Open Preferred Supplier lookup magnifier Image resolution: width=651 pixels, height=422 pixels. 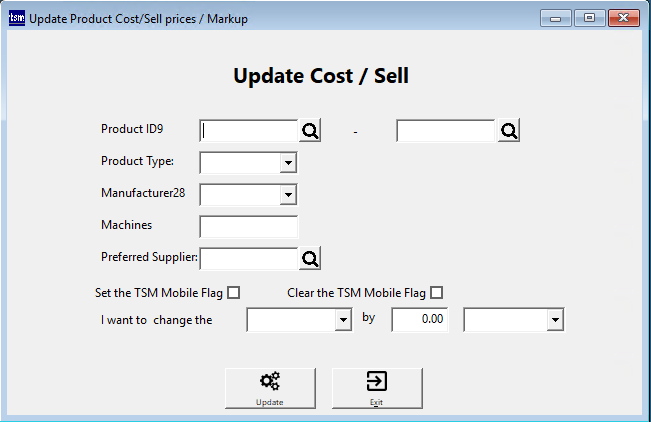pos(310,259)
